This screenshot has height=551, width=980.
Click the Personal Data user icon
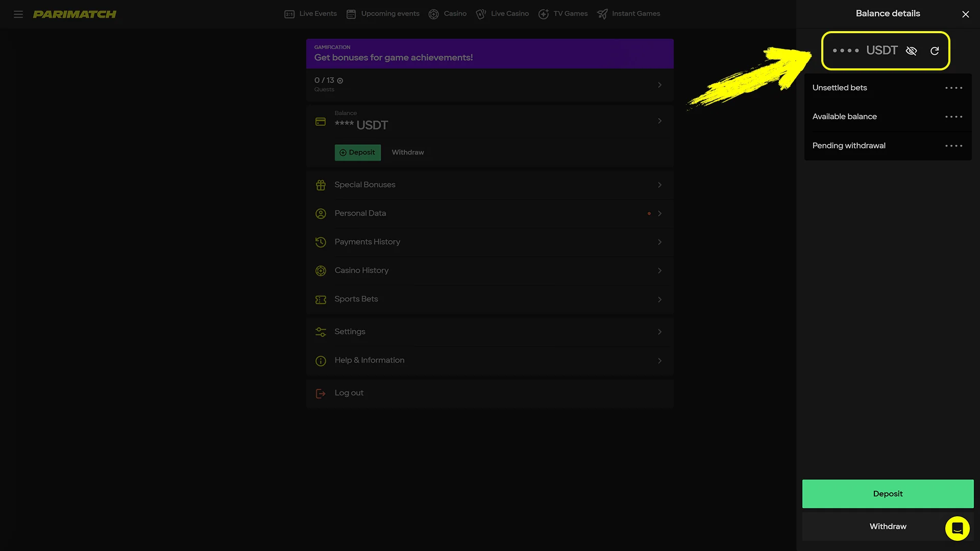[321, 214]
